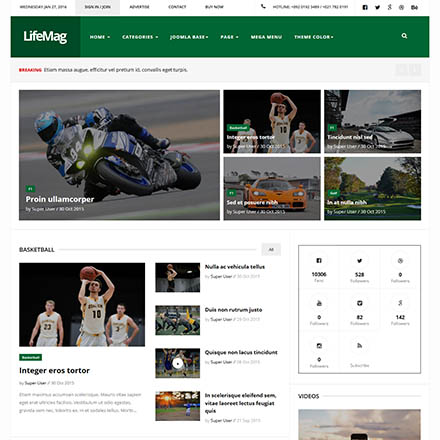Image resolution: width=440 pixels, height=440 pixels.
Task: Click the 528 followers count
Action: pyautogui.click(x=359, y=275)
